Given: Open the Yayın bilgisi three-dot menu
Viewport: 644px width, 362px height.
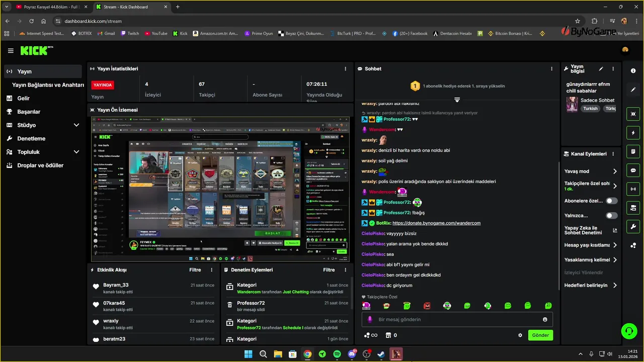Looking at the screenshot, I should [613, 69].
